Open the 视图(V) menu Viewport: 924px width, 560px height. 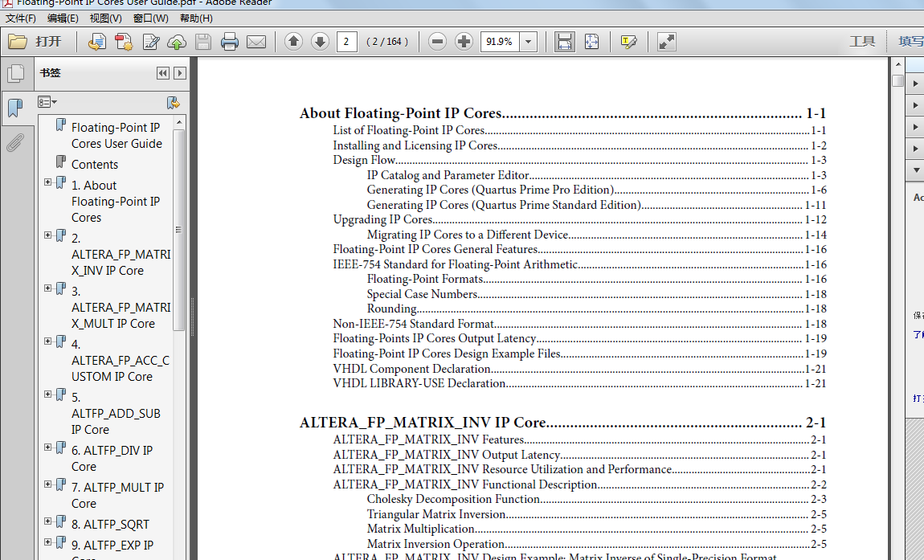point(105,18)
